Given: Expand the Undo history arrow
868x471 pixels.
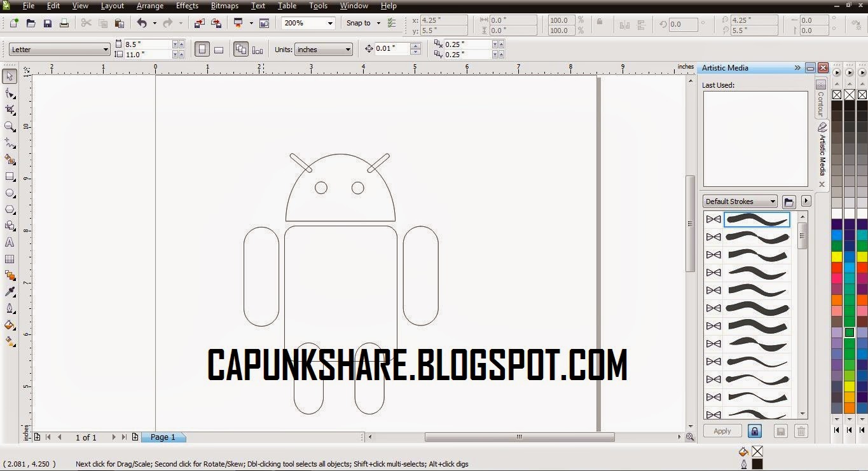Looking at the screenshot, I should [155, 23].
